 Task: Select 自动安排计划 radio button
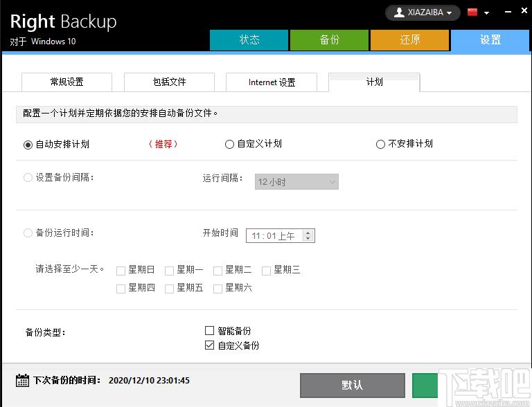[28, 145]
